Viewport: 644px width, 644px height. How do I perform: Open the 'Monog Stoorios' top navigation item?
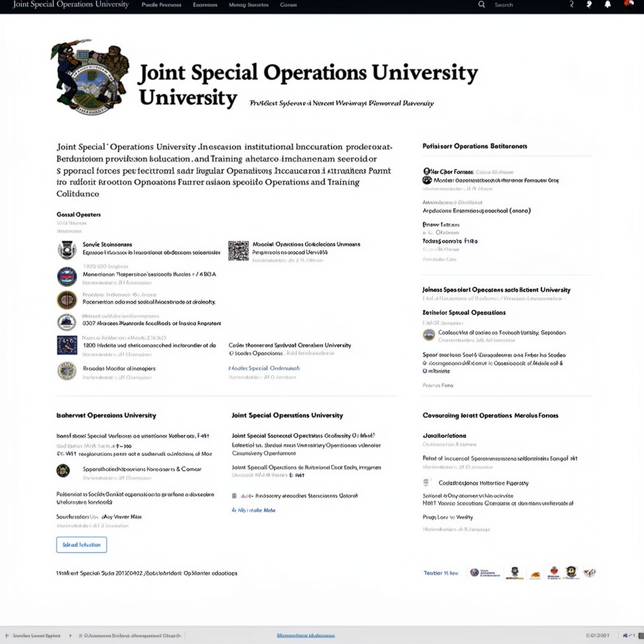[248, 5]
